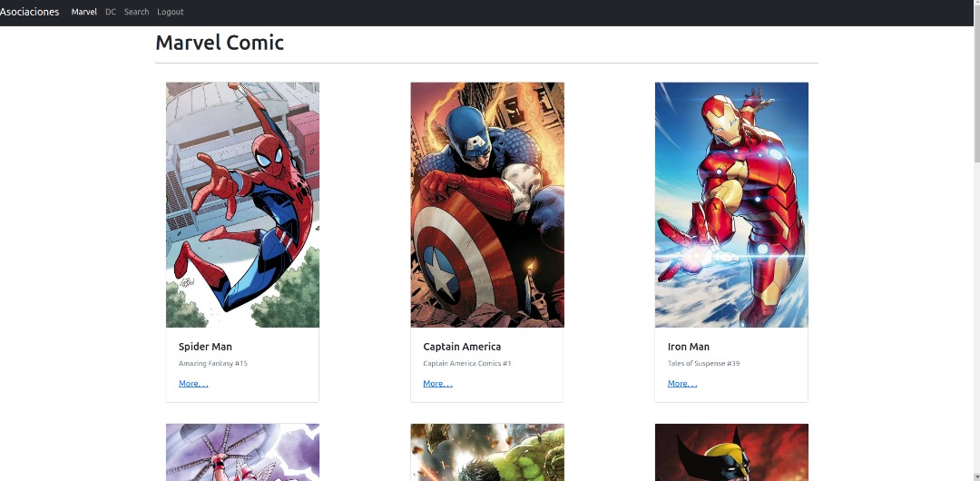Click More link under Captain America
The height and width of the screenshot is (481, 980).
point(437,383)
